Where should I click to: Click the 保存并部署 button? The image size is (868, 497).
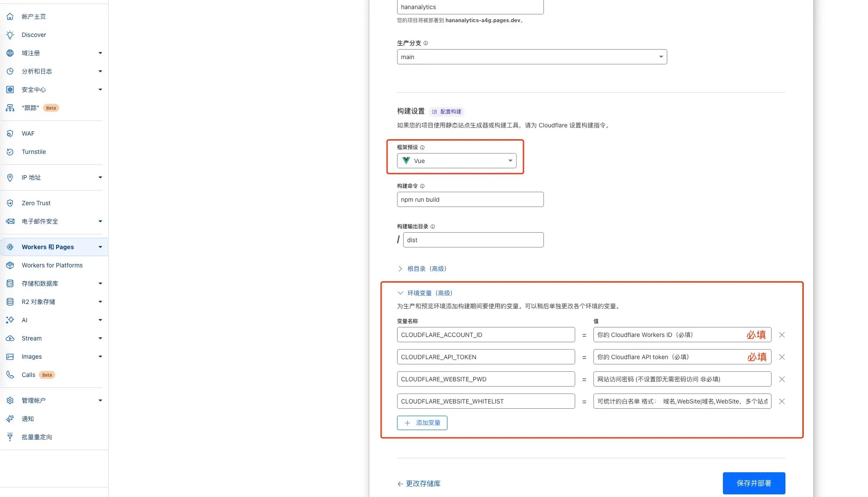[754, 483]
